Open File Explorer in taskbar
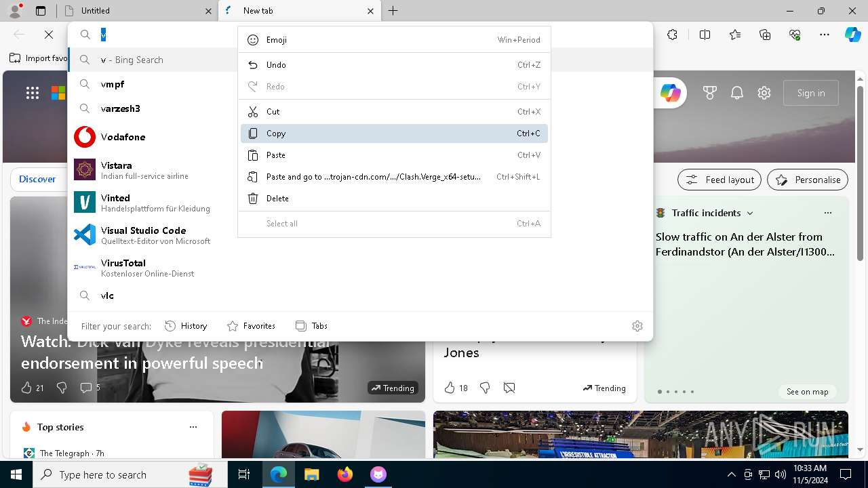Viewport: 868px width, 488px height. tap(311, 474)
